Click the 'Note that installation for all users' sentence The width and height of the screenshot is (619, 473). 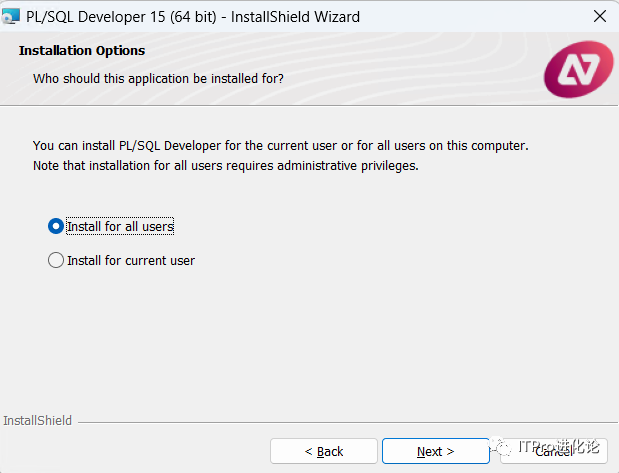tap(226, 165)
